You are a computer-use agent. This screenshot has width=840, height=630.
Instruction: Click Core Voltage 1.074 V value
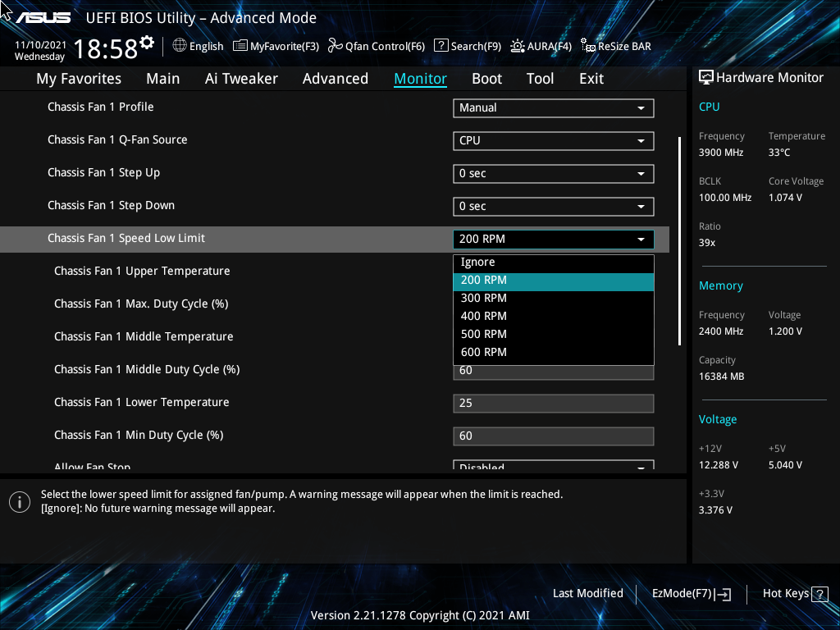point(785,198)
